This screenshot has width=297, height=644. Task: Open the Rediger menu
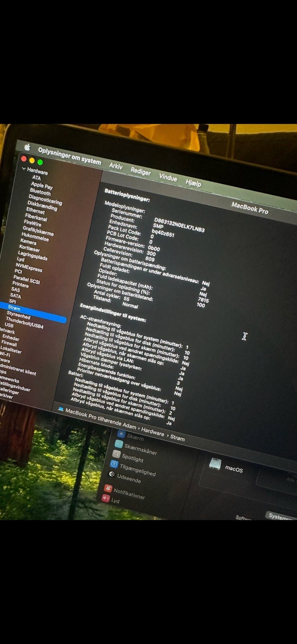click(x=140, y=171)
